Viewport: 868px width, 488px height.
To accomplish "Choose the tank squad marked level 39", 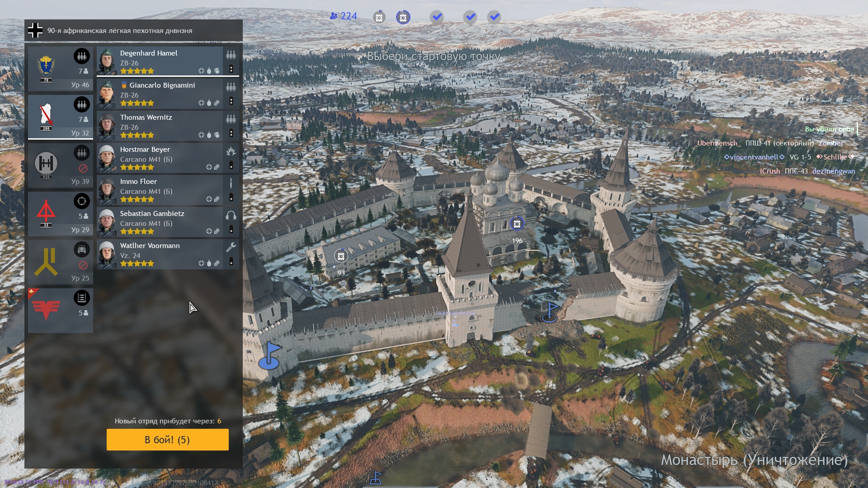I will tap(61, 165).
